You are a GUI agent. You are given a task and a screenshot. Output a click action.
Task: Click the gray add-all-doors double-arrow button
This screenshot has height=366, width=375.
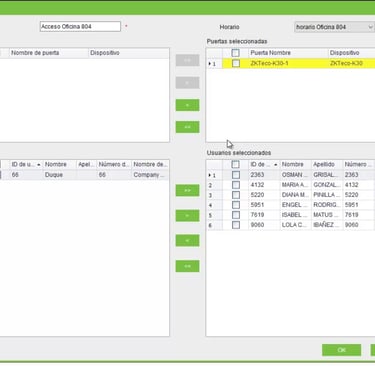pyautogui.click(x=187, y=60)
